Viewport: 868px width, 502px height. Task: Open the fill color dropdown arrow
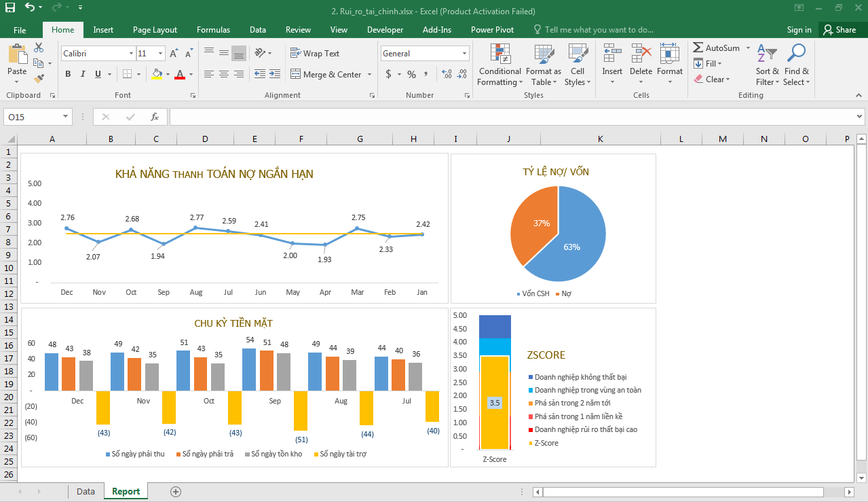click(x=168, y=74)
